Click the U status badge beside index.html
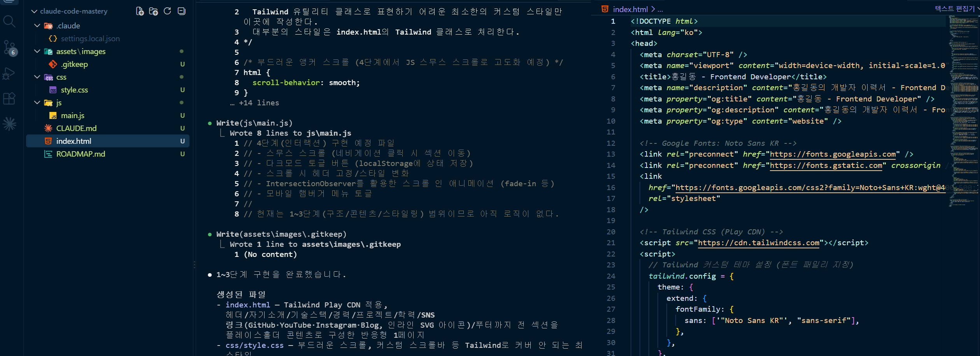Image resolution: width=980 pixels, height=356 pixels. click(x=182, y=141)
